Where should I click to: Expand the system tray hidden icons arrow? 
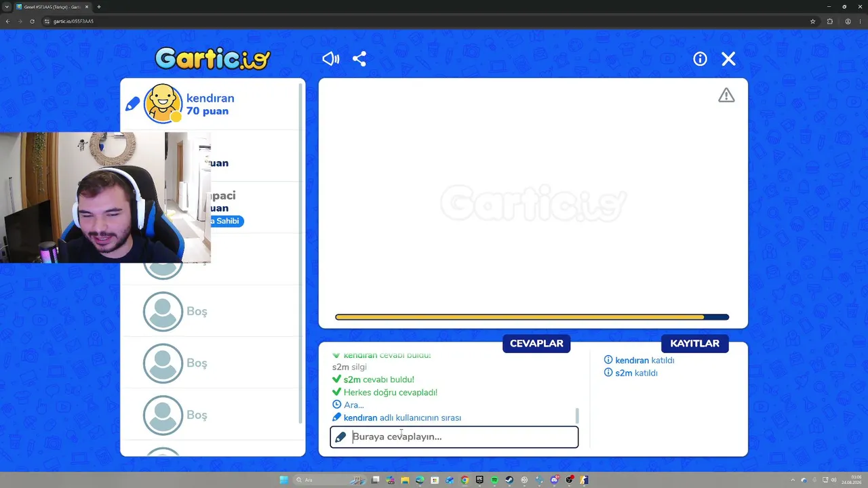point(793,480)
